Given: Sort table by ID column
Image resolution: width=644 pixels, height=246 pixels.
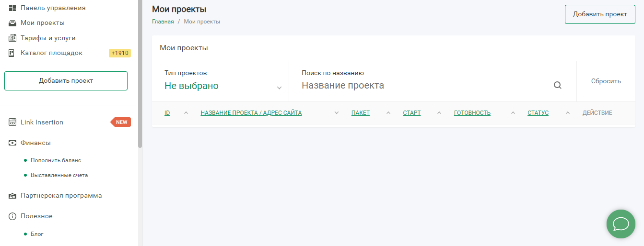Looking at the screenshot, I should point(167,113).
